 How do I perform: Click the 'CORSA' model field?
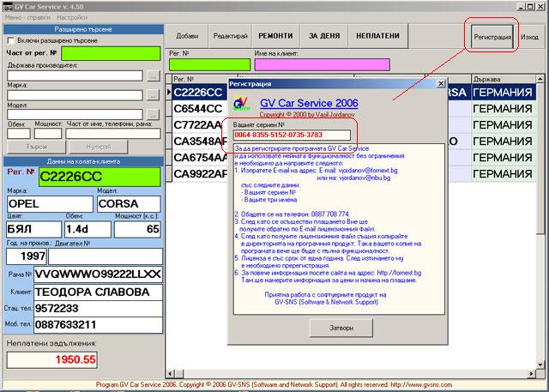(129, 204)
